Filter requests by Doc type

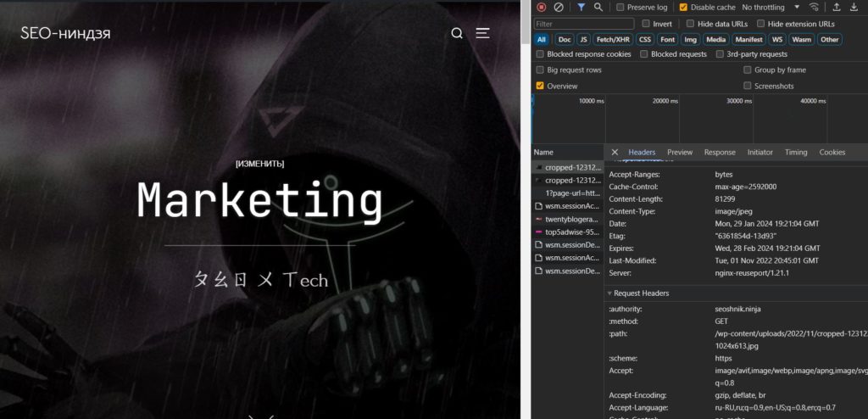(564, 39)
